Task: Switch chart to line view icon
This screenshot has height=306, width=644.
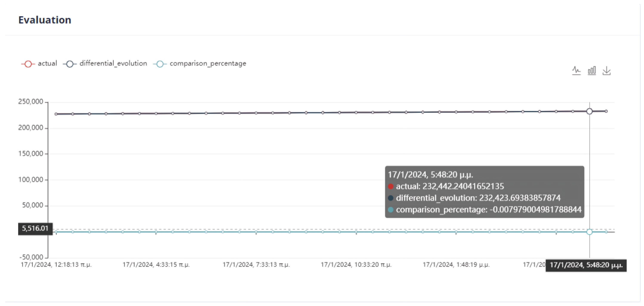Action: click(576, 71)
